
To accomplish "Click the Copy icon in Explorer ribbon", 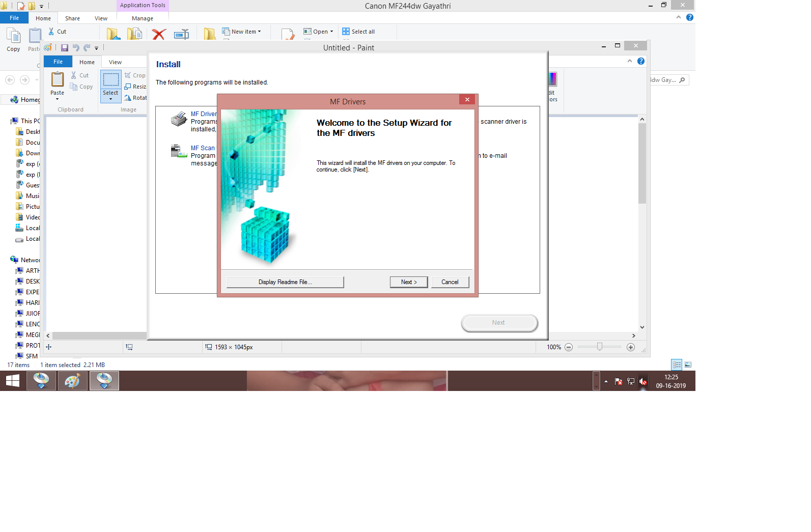I will 13,36.
